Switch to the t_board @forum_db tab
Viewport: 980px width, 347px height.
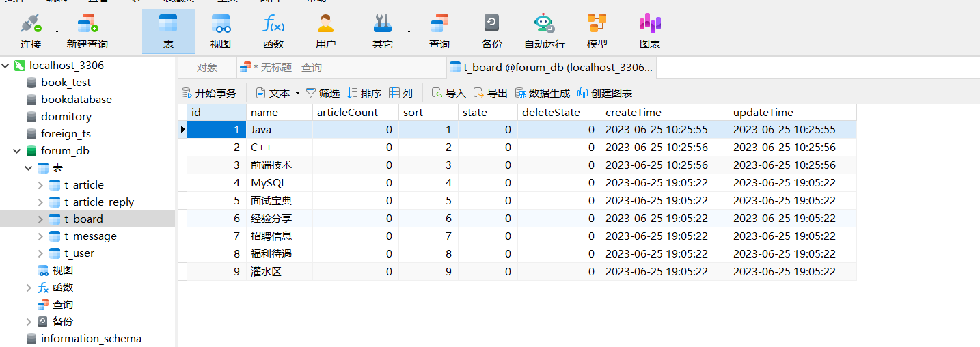[551, 68]
